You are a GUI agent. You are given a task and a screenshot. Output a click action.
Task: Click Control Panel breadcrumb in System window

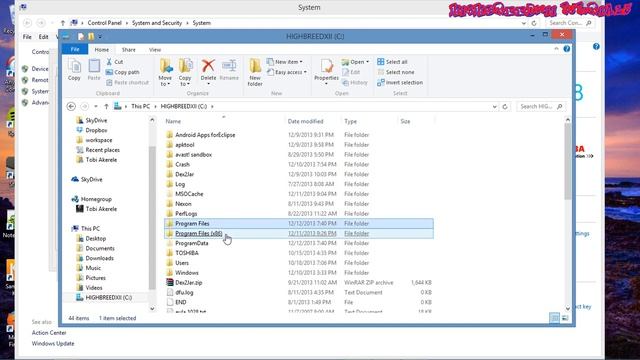(x=104, y=23)
